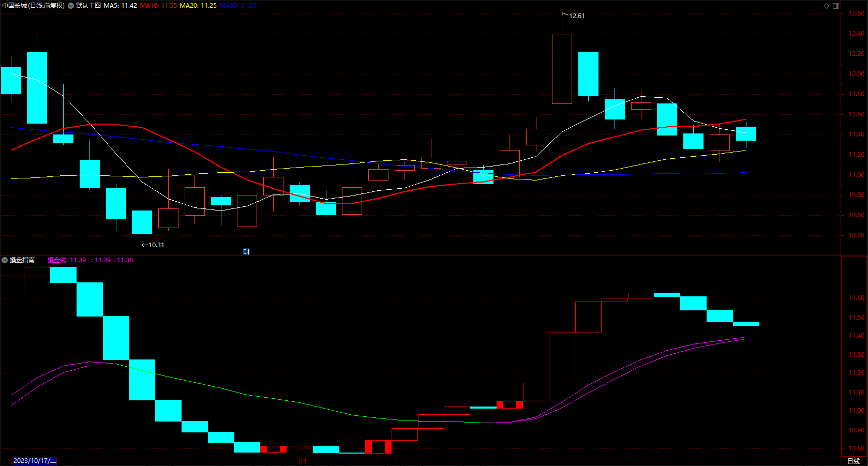Image resolution: width=868 pixels, height=466 pixels.
Task: Click the 操盘指南 indicator name
Action: (22, 260)
